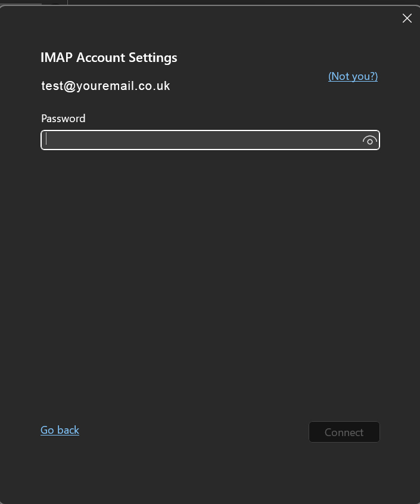Screen dimensions: 420x504
Task: Toggle password visibility in Password field
Action: (x=369, y=141)
